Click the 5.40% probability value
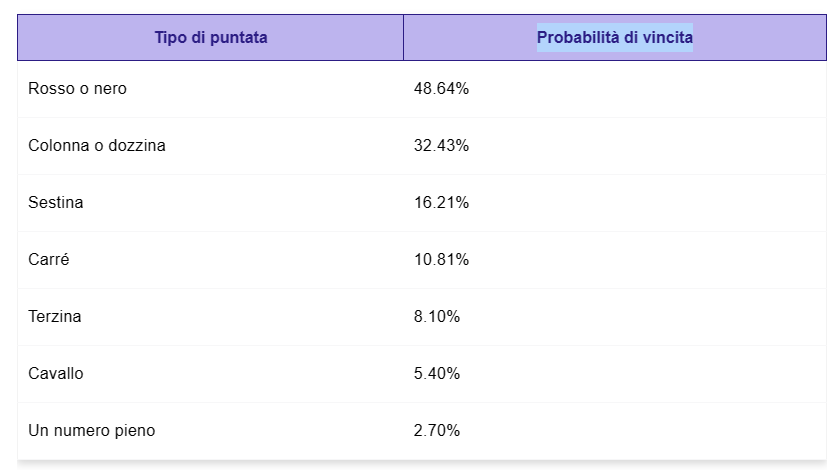Screen dimensions: 840x475 point(437,373)
